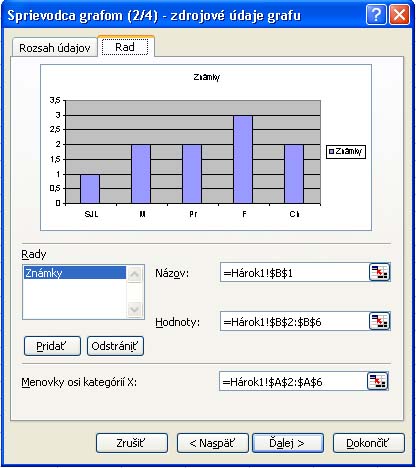Click the Hodnoty range selector icon

tap(379, 321)
